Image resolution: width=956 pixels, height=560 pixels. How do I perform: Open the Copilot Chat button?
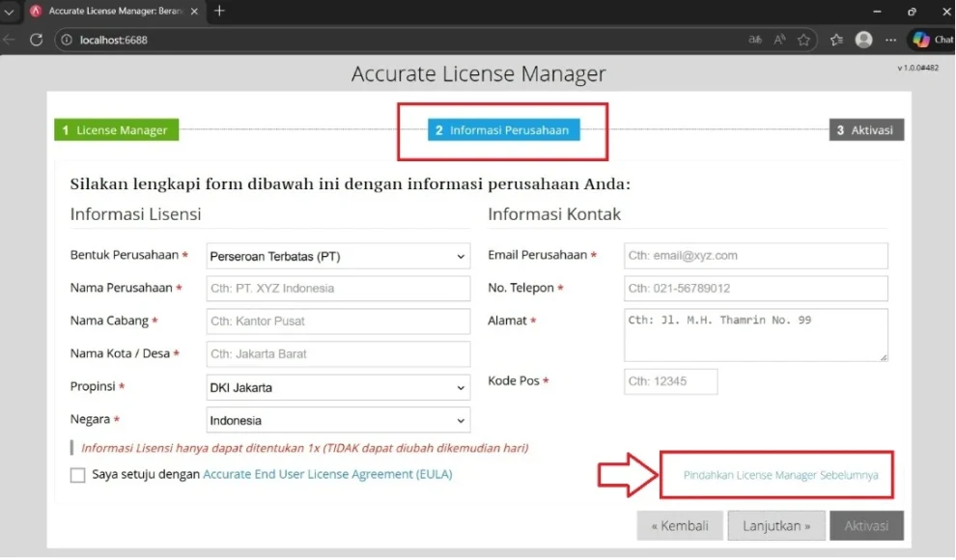click(933, 40)
